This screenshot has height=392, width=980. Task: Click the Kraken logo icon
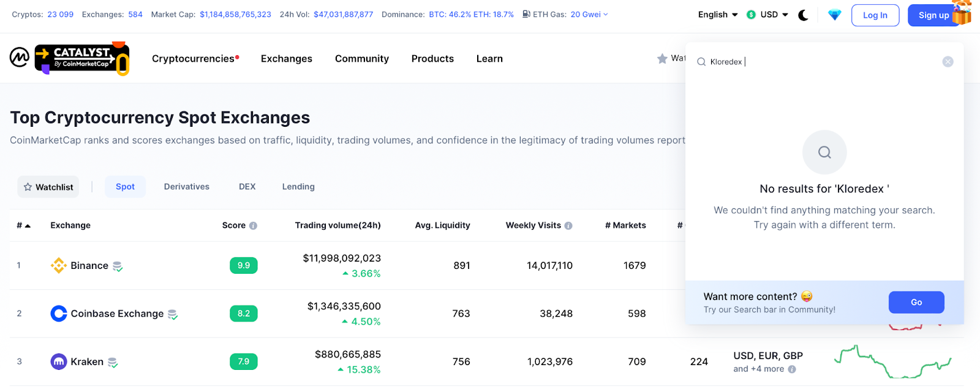[x=59, y=362]
